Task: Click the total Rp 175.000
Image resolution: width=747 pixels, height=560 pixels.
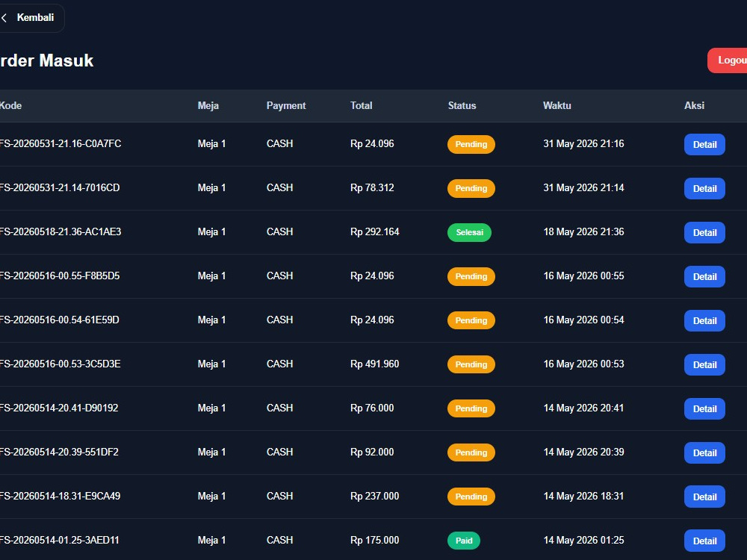Action: pos(374,540)
